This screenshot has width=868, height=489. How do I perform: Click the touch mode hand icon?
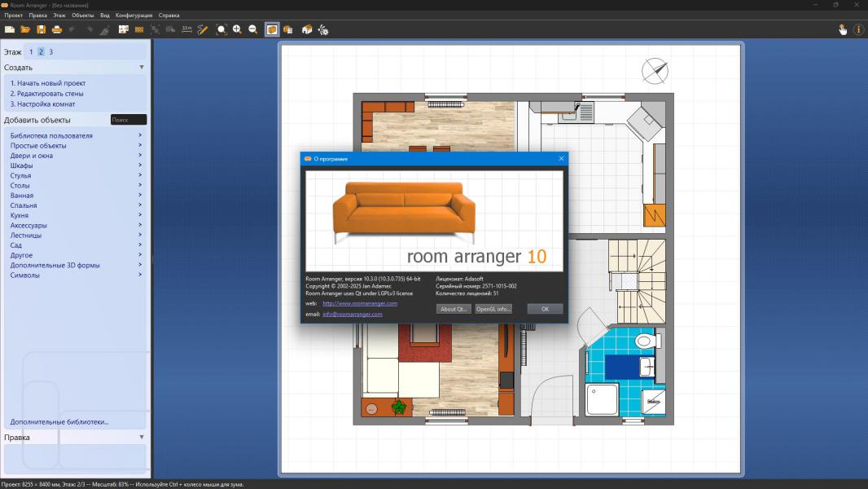pos(843,29)
